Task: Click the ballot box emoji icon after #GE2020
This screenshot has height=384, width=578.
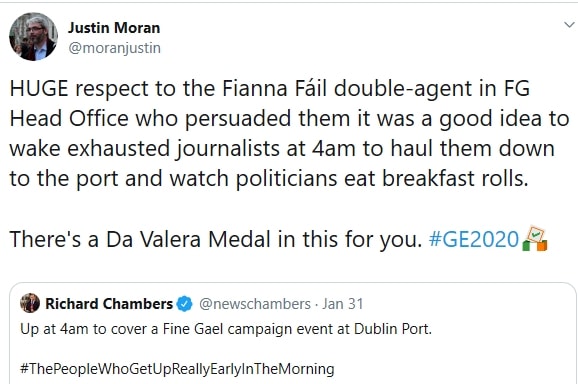Action: coord(535,238)
